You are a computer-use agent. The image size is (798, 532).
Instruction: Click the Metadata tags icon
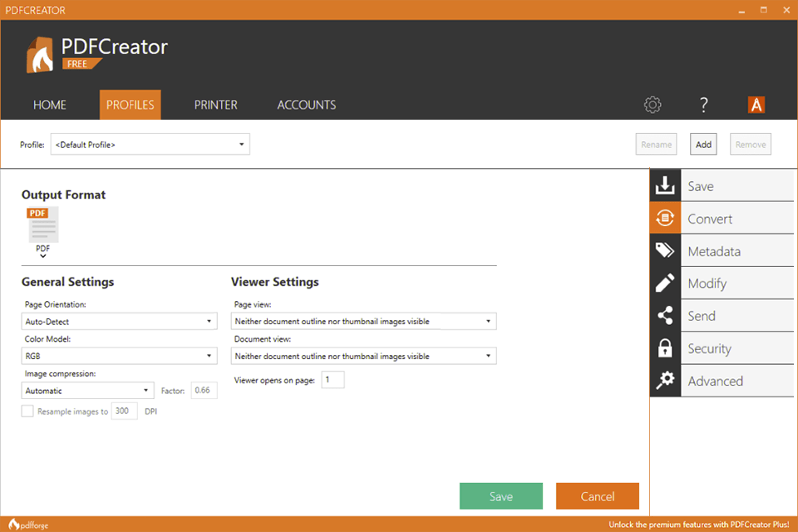pyautogui.click(x=665, y=250)
